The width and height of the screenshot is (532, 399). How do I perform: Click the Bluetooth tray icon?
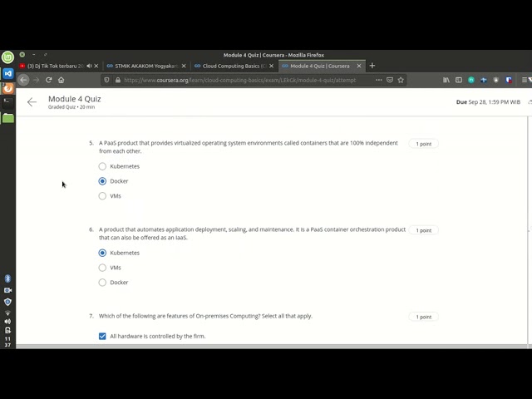coord(7,278)
